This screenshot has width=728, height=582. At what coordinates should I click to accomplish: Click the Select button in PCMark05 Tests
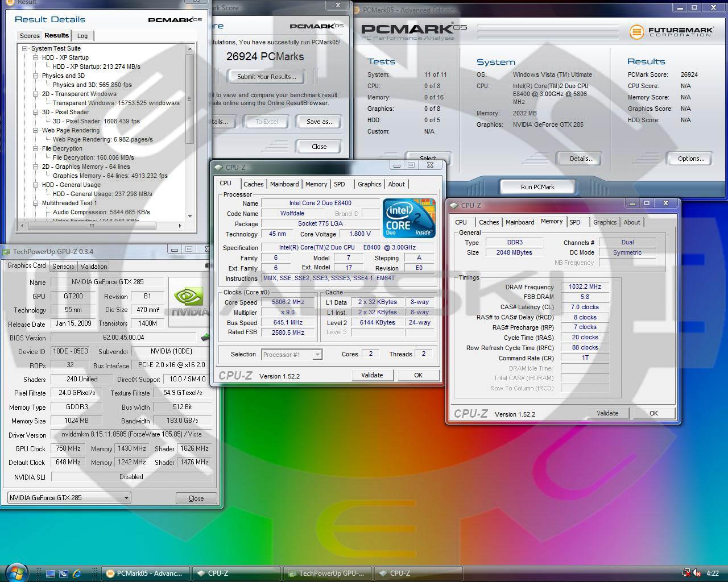[x=428, y=158]
